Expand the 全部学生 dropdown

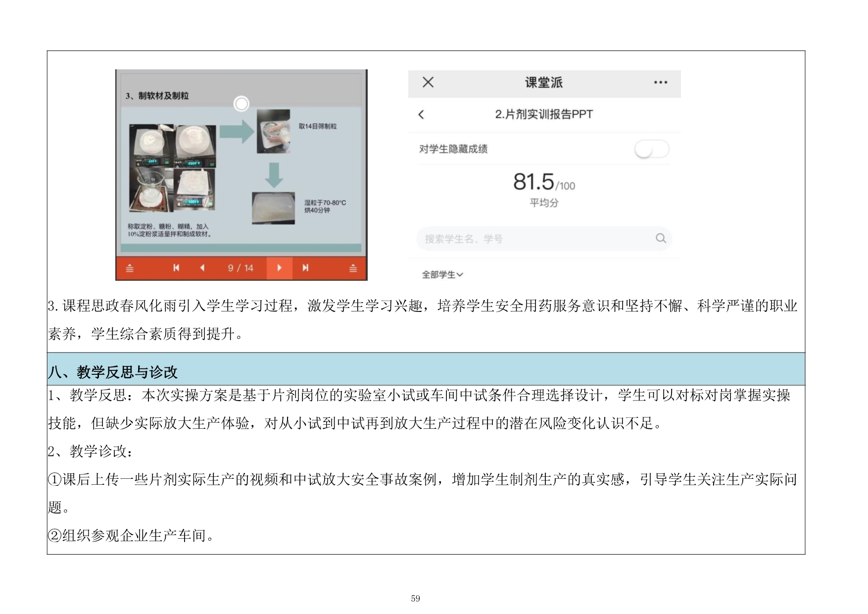pyautogui.click(x=442, y=274)
